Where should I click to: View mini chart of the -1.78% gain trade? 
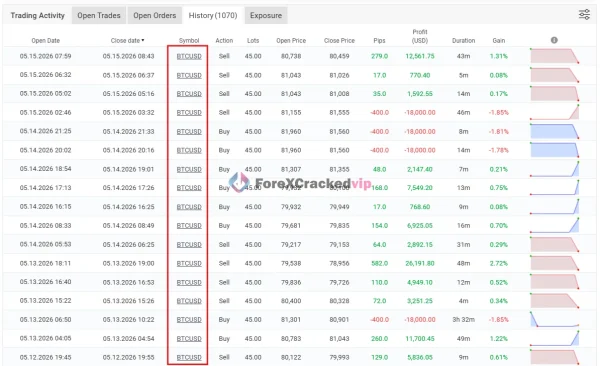554,150
